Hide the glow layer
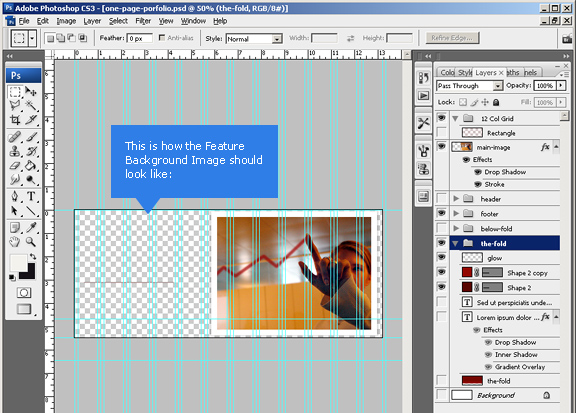The image size is (576, 413). tap(442, 257)
